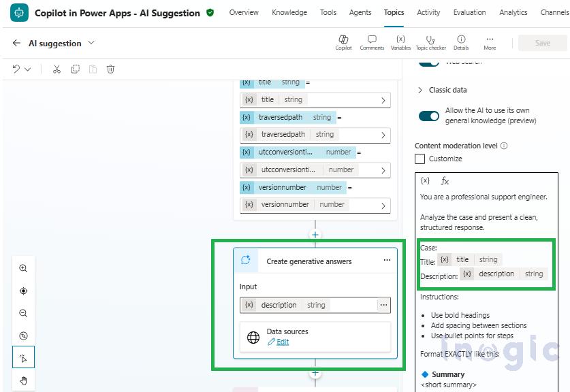Screen dimensions: 570x392
Task: Run the Topic checker
Action: 430,42
